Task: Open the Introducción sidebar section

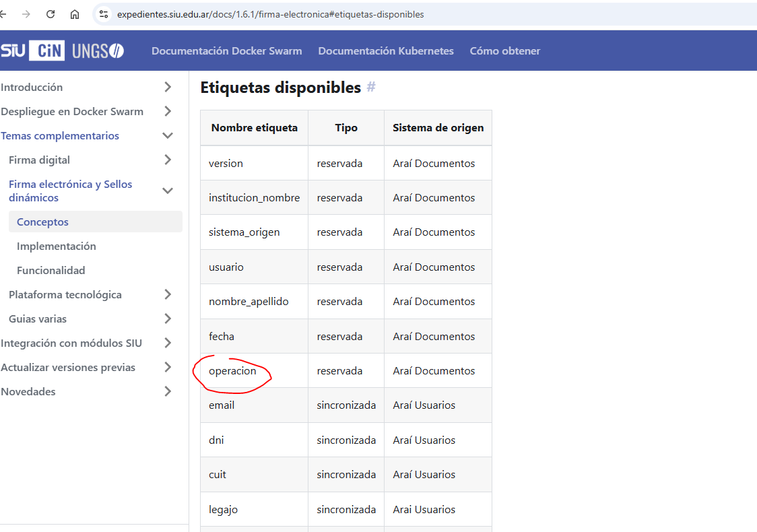Action: [32, 88]
